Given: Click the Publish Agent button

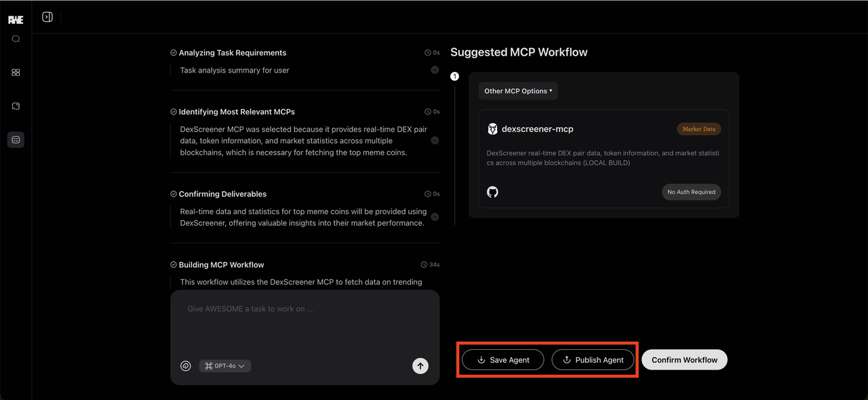Looking at the screenshot, I should click(x=593, y=360).
